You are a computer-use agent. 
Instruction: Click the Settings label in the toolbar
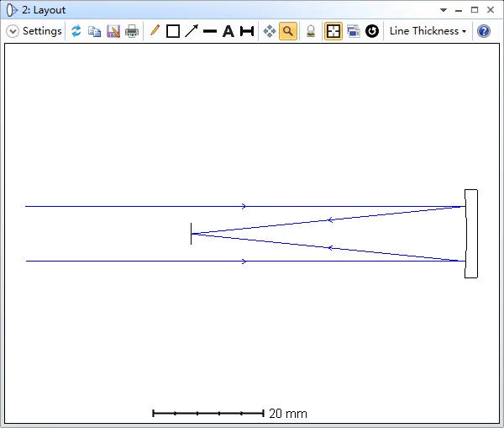[42, 31]
